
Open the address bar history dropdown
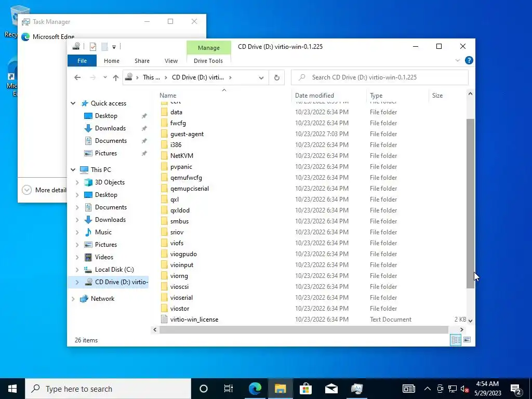pos(261,78)
